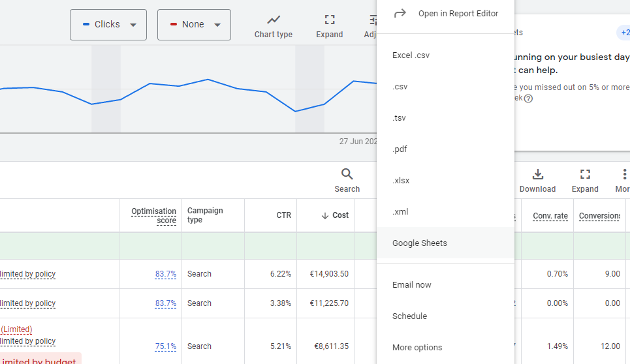
Task: Click the Chart type icon
Action: [274, 20]
